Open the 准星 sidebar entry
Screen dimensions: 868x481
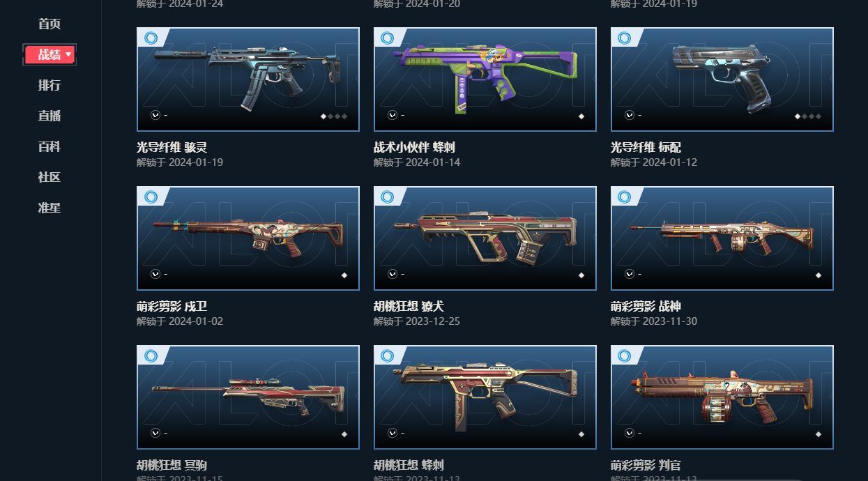click(x=50, y=208)
